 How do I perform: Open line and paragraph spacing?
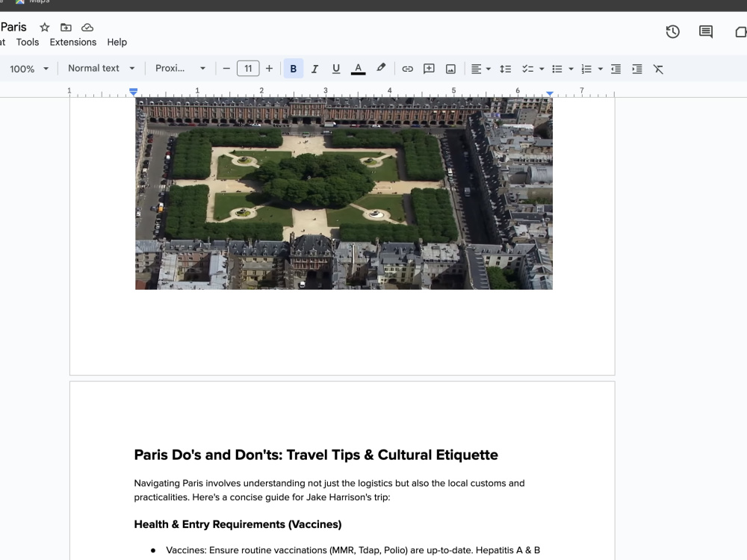click(x=506, y=69)
